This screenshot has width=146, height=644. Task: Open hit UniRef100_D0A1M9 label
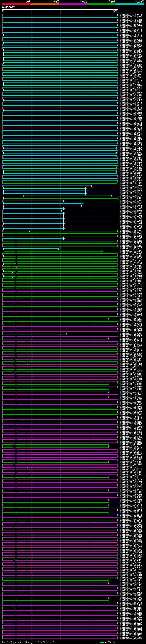[131, 387]
